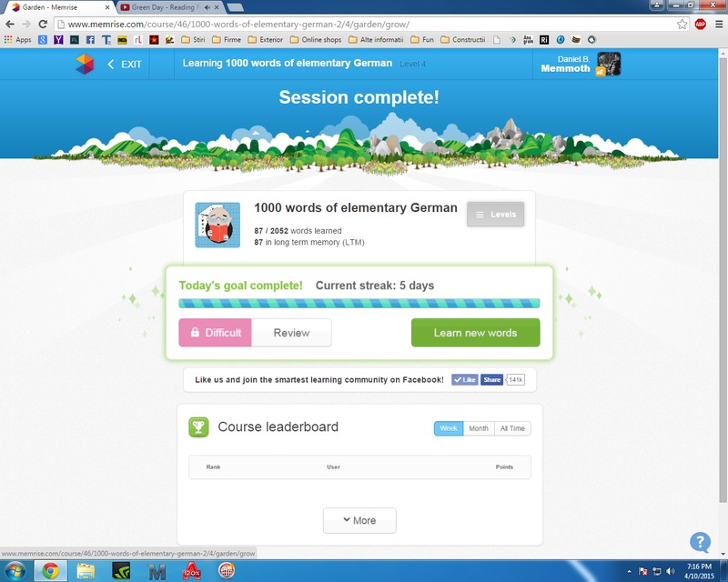Open the Yahoo bookmark
Image resolution: width=728 pixels, height=582 pixels.
click(58, 39)
